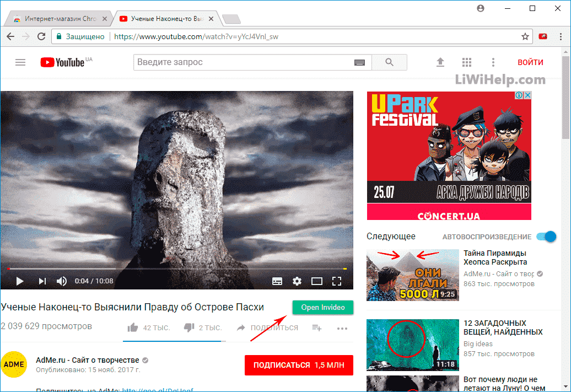Open the Тайна Пирамиды Хеопса Раскрыта title

[x=495, y=257]
